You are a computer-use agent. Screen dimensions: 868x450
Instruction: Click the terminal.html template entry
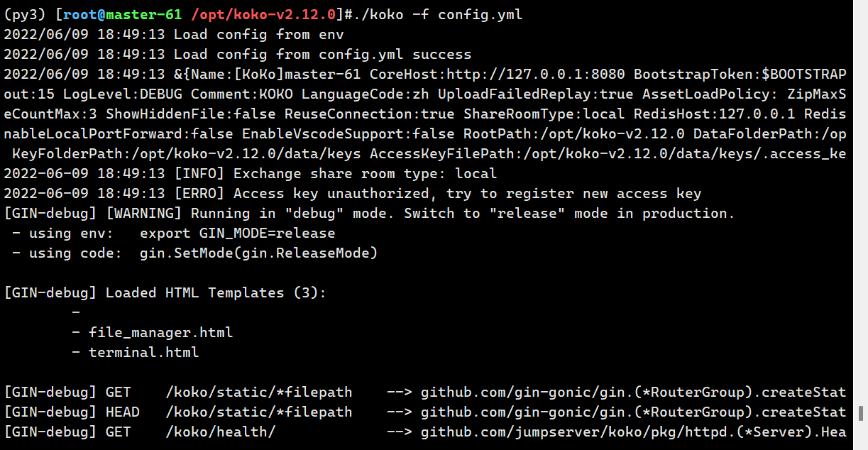click(144, 352)
